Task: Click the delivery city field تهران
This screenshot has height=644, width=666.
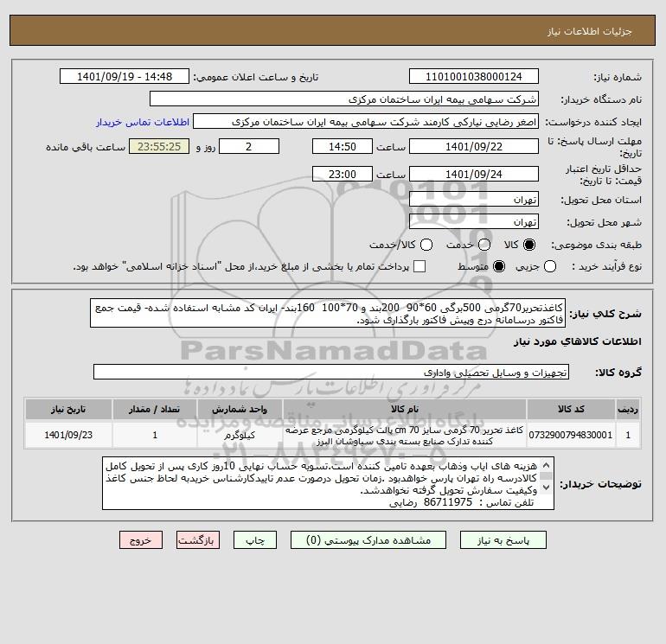Action: point(474,221)
